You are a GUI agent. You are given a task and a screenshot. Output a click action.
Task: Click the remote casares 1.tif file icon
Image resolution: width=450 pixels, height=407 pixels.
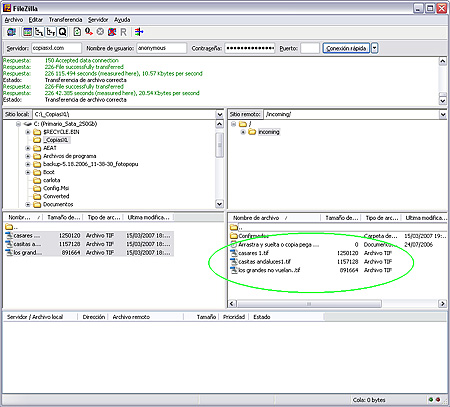234,253
